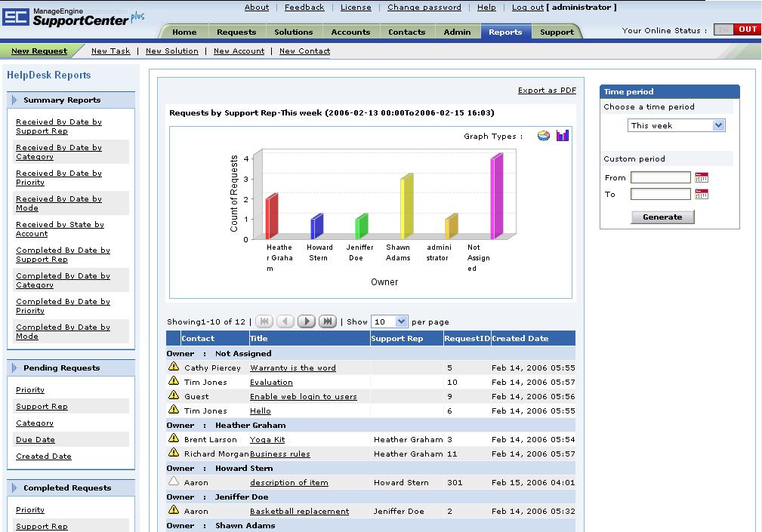The image size is (762, 532).
Task: Click the yellow Shawn Adams bar
Action: click(407, 206)
